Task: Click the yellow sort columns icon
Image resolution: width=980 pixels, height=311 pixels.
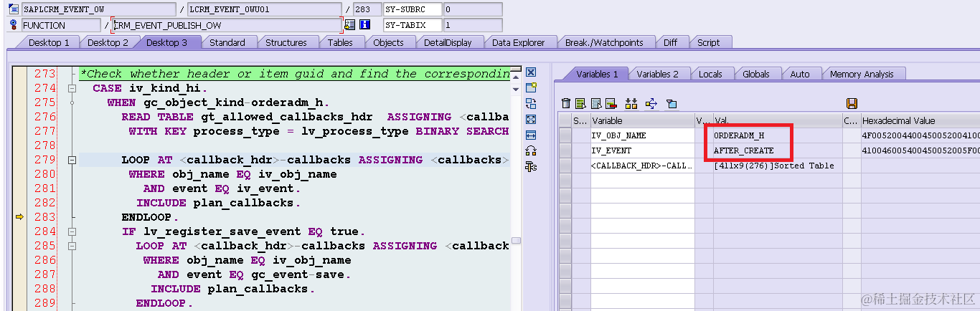Action: 631,104
